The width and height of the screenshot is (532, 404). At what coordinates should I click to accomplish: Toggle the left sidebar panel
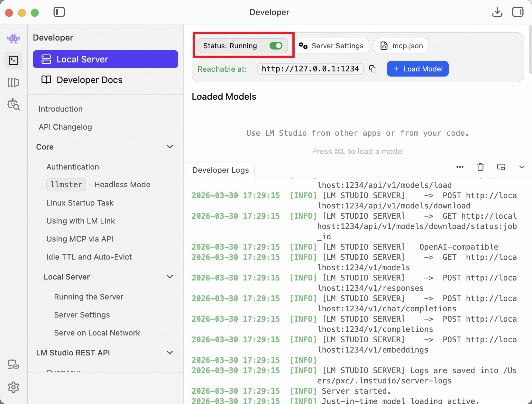59,12
